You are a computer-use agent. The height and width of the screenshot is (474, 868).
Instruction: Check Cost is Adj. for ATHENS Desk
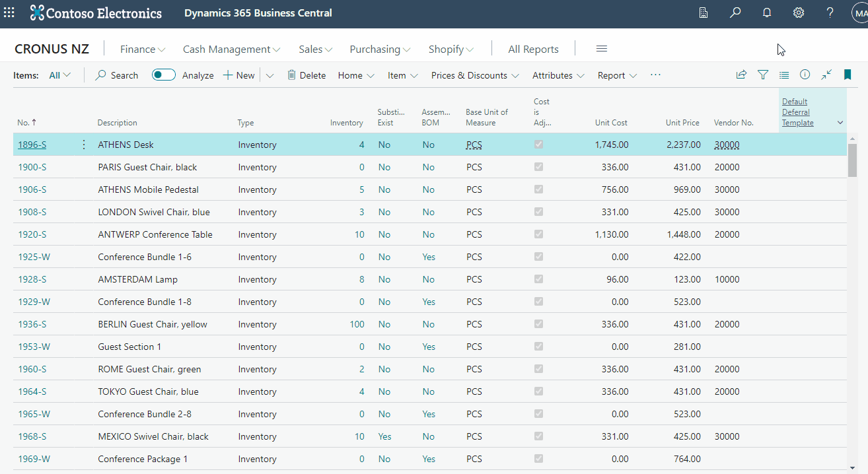(x=538, y=144)
